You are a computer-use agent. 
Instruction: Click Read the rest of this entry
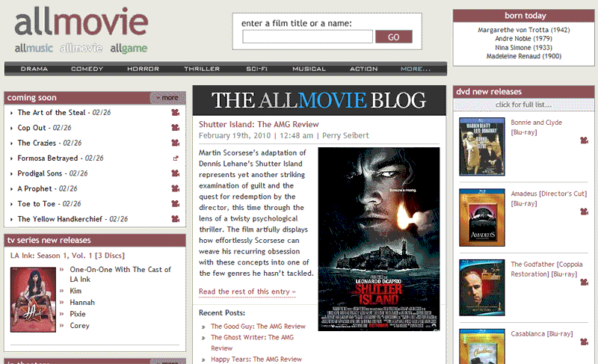[247, 291]
